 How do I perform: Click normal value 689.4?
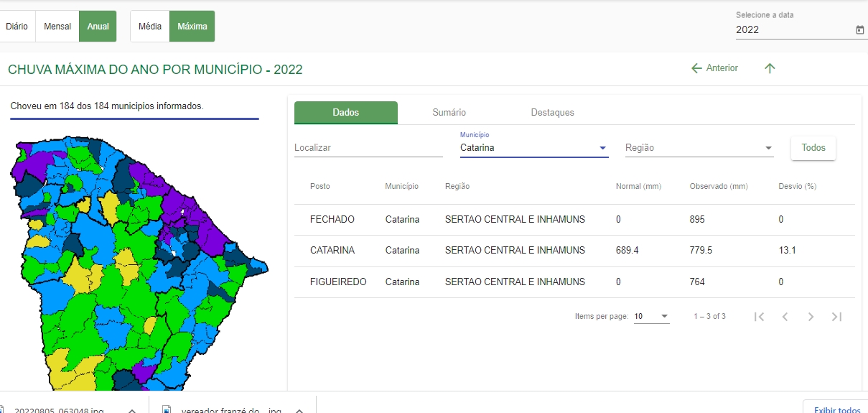(x=627, y=251)
